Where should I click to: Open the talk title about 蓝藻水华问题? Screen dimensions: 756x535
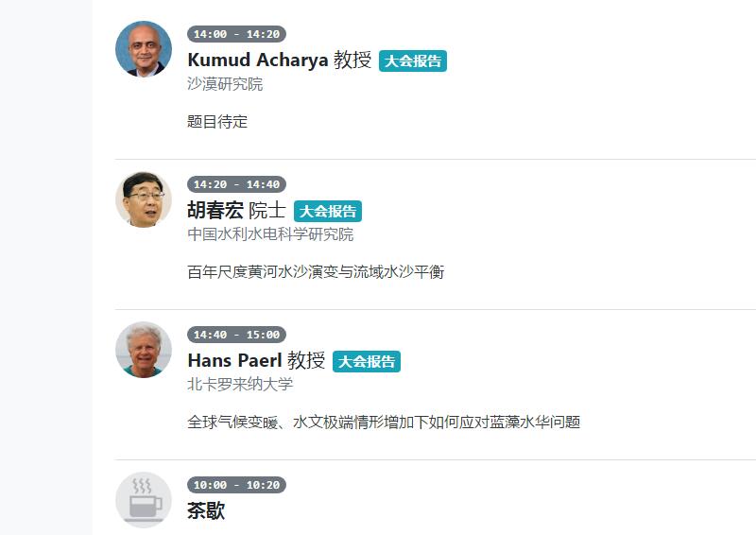(x=384, y=423)
